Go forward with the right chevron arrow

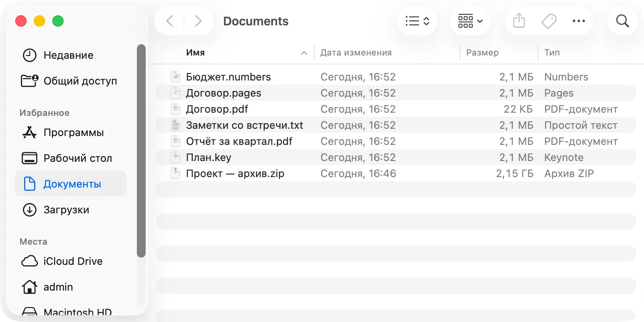coord(198,21)
